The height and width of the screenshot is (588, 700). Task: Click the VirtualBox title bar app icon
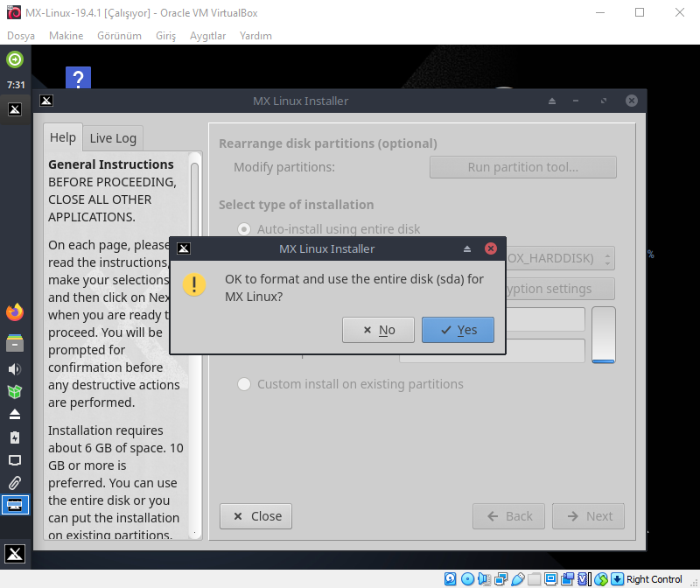click(x=14, y=12)
